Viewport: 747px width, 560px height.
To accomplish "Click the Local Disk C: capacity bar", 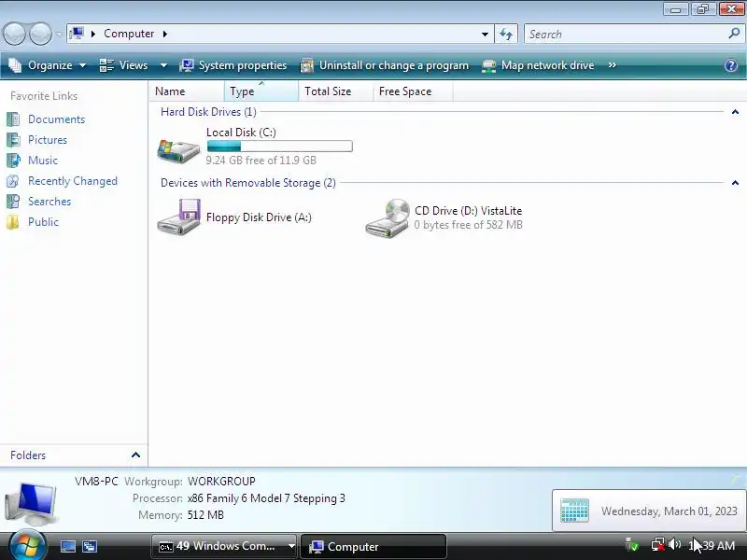I will point(279,147).
